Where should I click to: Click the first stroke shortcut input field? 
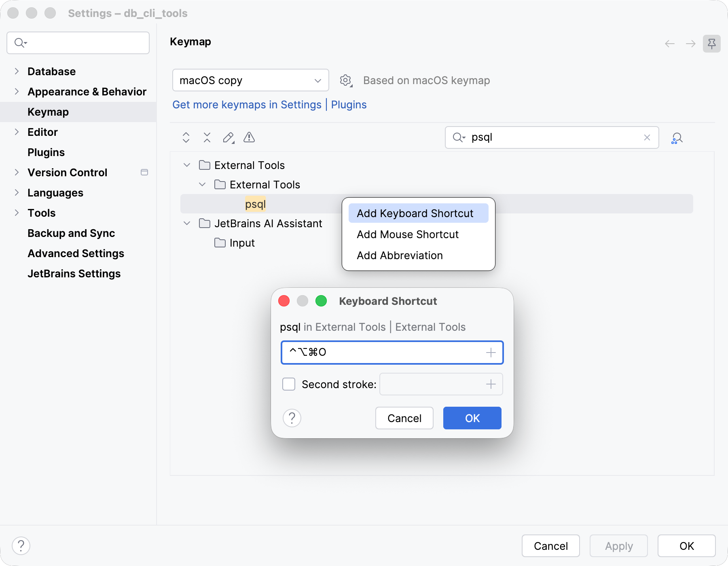click(x=392, y=353)
